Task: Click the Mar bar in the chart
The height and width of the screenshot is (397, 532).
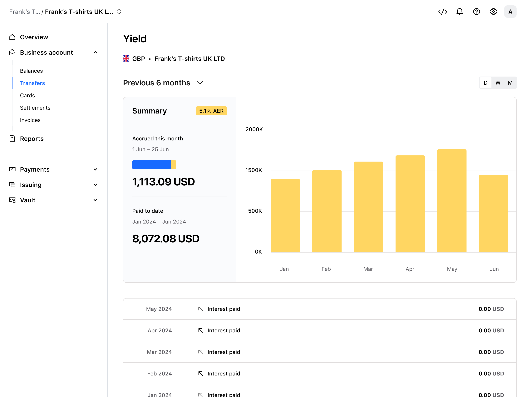Action: [368, 207]
